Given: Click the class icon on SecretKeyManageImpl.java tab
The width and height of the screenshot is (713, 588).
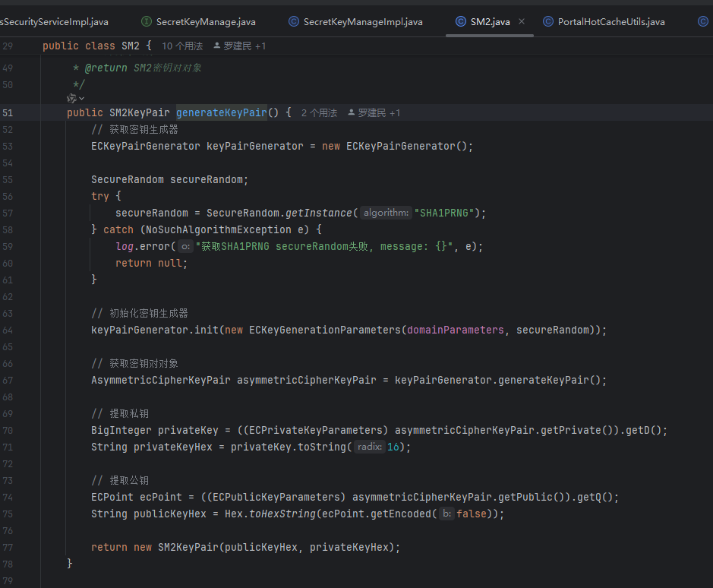Looking at the screenshot, I should (294, 21).
